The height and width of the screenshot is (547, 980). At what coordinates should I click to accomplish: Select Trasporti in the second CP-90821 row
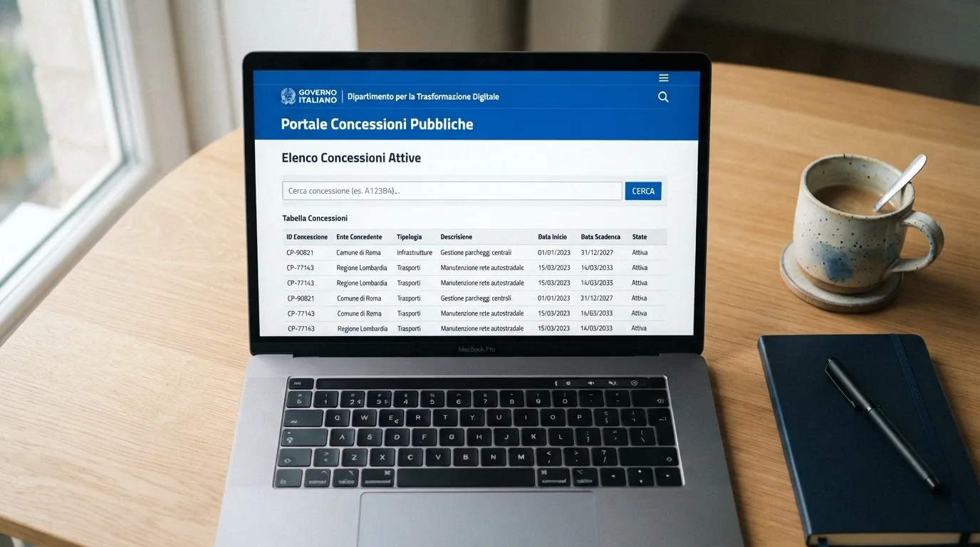409,298
